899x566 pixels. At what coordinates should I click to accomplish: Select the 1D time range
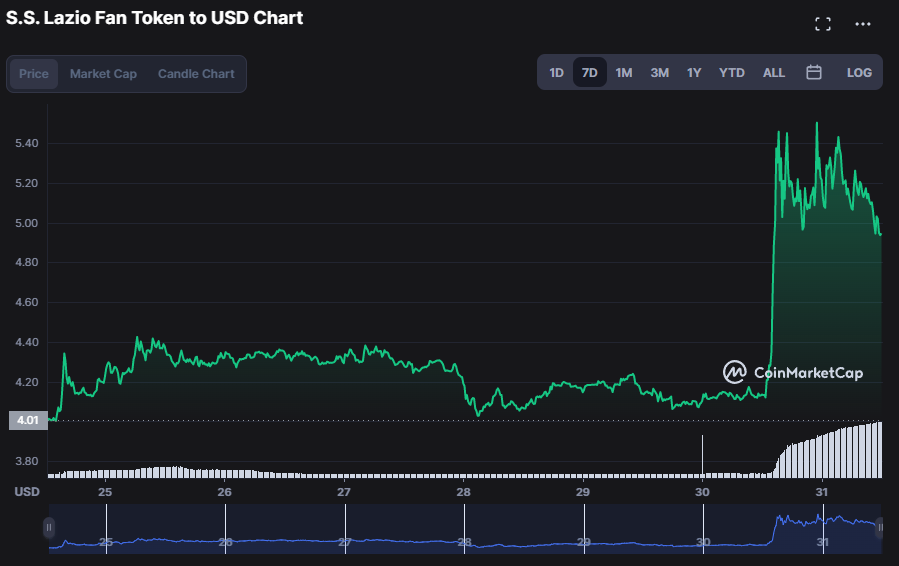point(556,73)
